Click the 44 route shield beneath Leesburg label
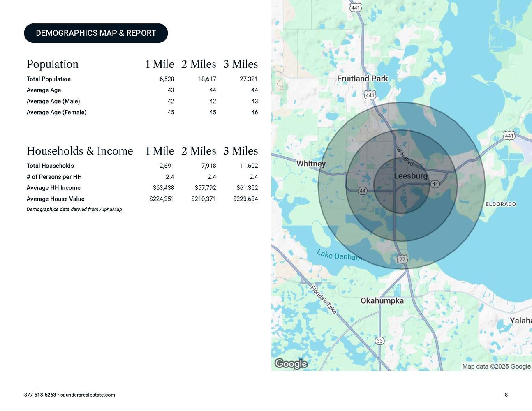 point(435,184)
